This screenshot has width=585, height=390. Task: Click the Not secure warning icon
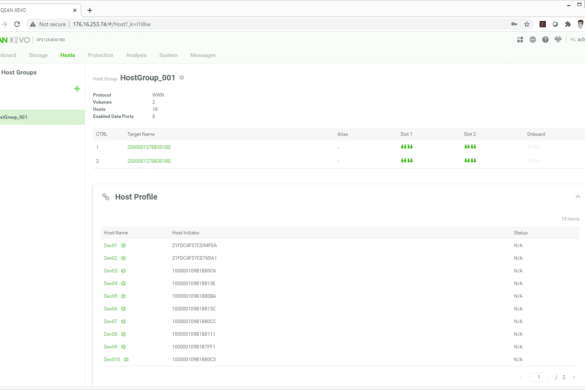click(x=33, y=24)
